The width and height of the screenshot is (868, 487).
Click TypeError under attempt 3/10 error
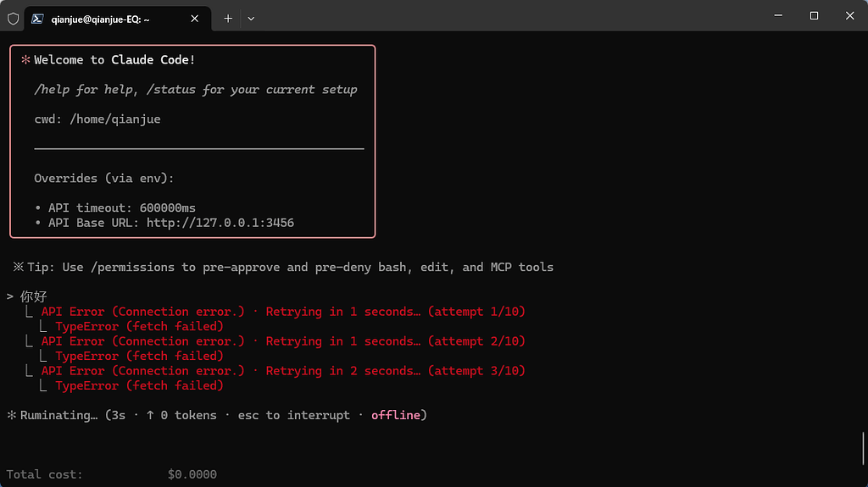click(140, 385)
